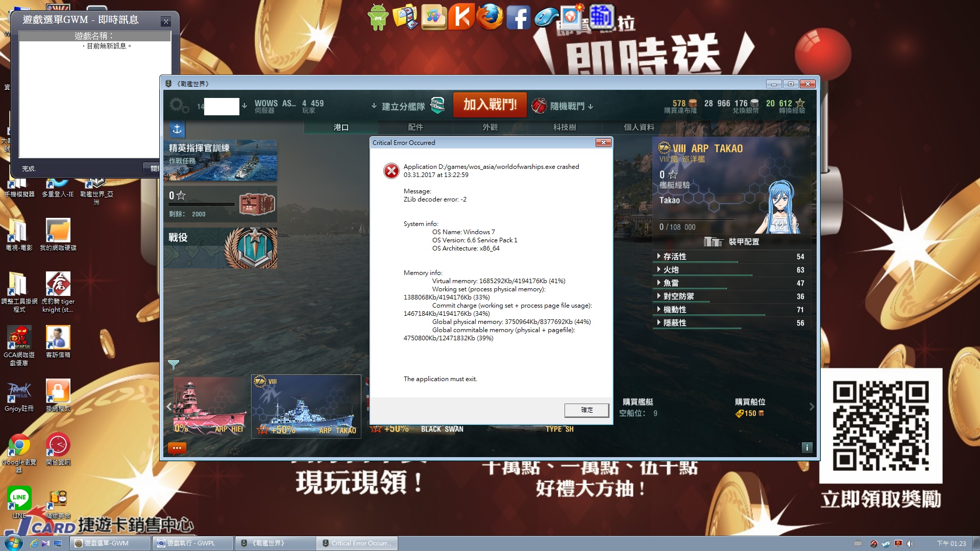Select the ARP Hiei ship thumbnail
Viewport: 980px width, 551px height.
coord(209,406)
